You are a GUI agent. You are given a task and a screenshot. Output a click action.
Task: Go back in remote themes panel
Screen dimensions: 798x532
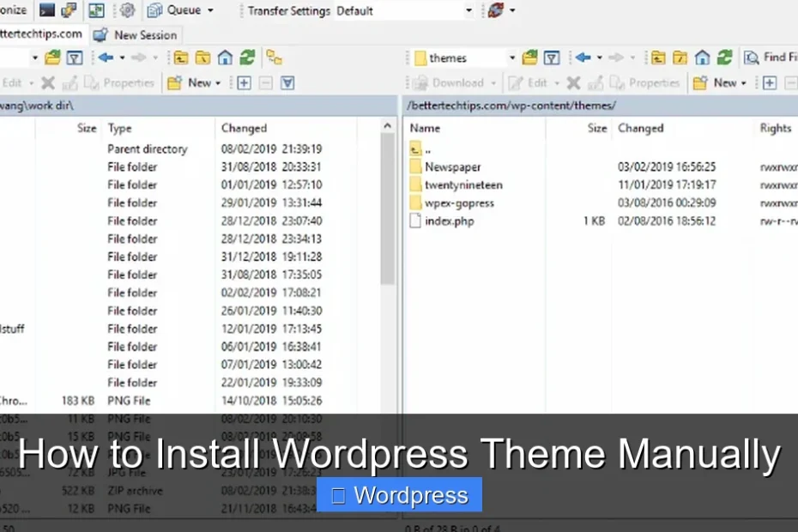coord(583,57)
